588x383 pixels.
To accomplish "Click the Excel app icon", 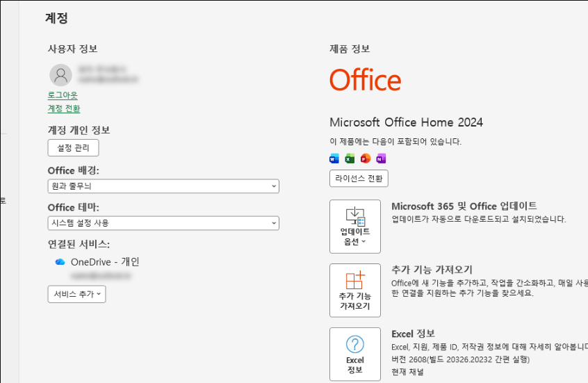I will (x=350, y=158).
